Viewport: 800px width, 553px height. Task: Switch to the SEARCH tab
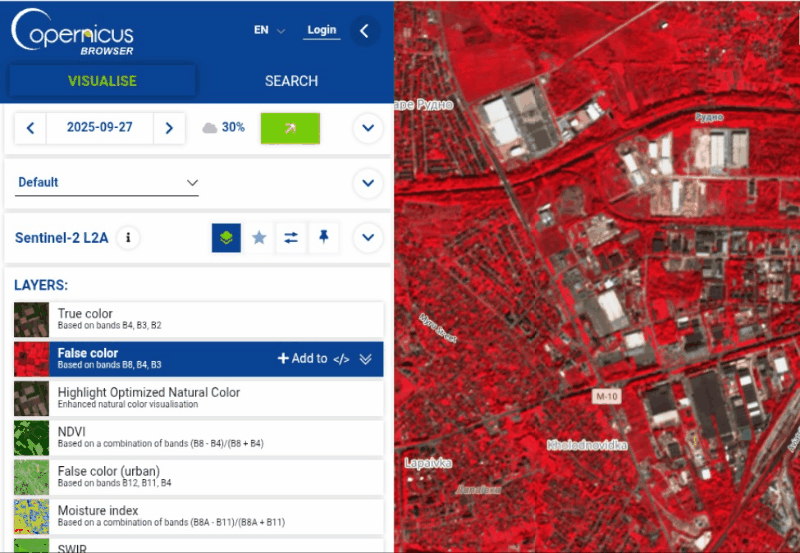coord(291,81)
